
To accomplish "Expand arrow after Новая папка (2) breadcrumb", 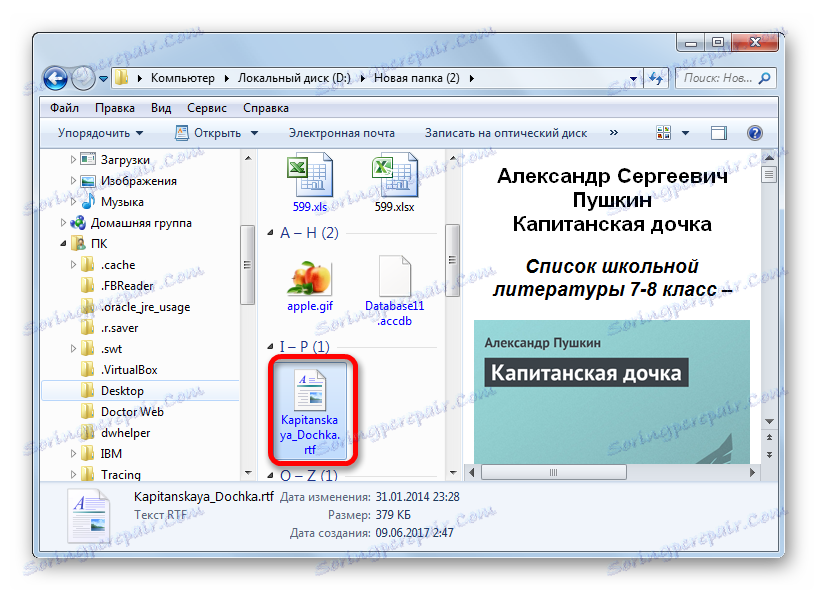I will (x=472, y=79).
